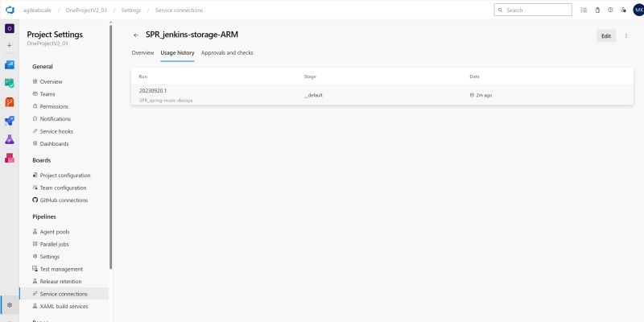Click the Date column header

pos(474,76)
